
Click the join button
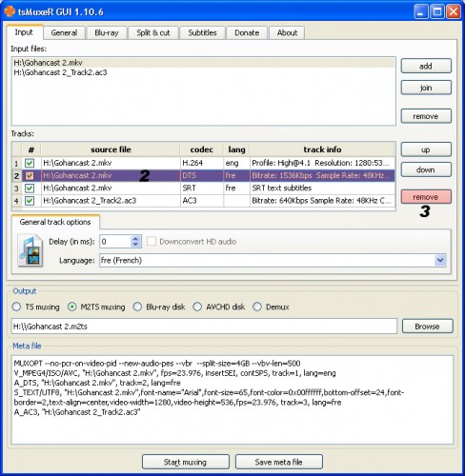(426, 88)
